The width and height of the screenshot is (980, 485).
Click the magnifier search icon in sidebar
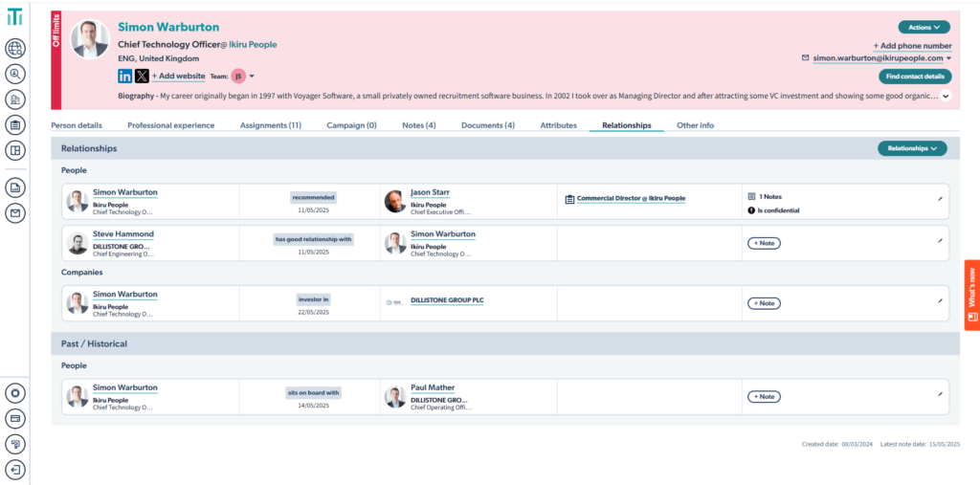click(14, 74)
